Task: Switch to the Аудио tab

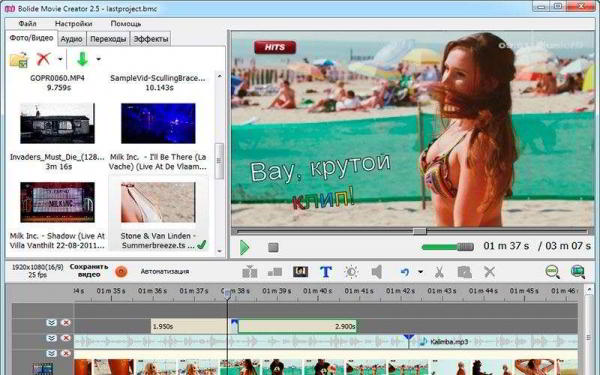Action: (x=72, y=39)
